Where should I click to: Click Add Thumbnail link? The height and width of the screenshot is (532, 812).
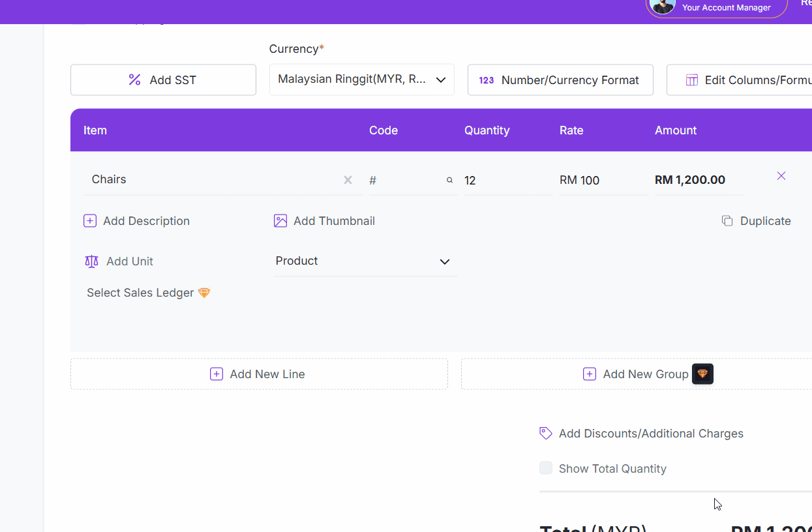point(334,221)
